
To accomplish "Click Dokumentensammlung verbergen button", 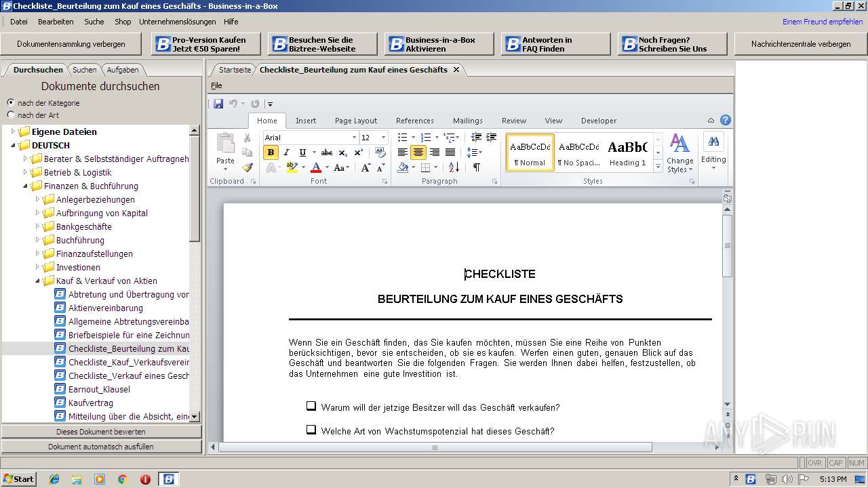I will coord(71,44).
